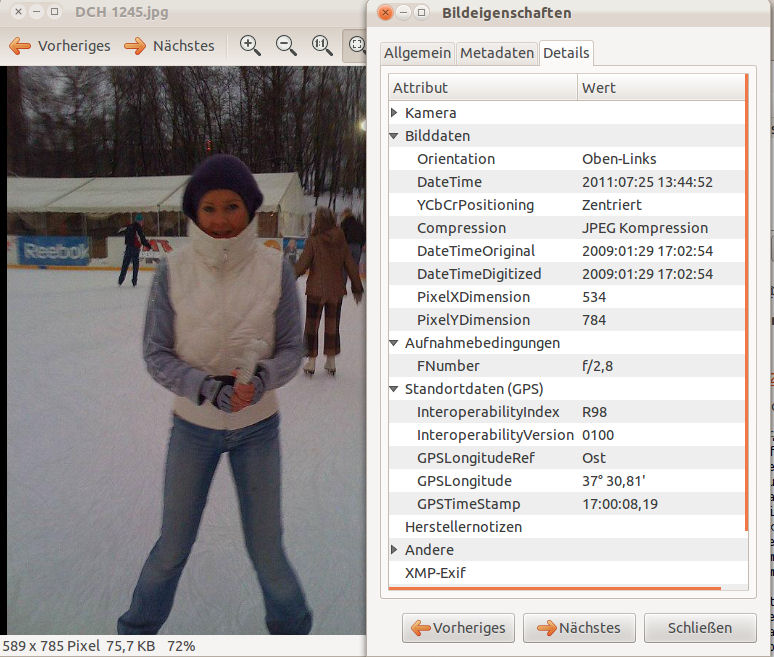
Task: Select the Compression row
Action: pyautogui.click(x=567, y=228)
